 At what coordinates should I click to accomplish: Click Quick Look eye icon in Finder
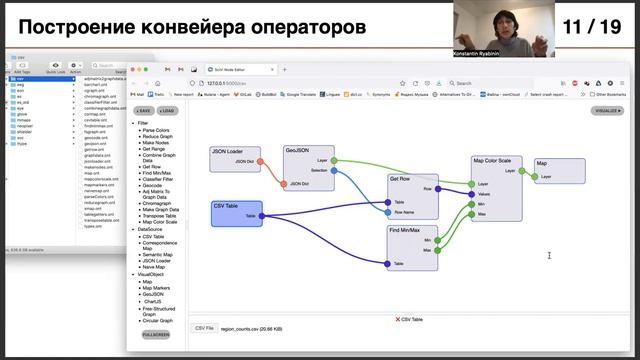tap(56, 65)
